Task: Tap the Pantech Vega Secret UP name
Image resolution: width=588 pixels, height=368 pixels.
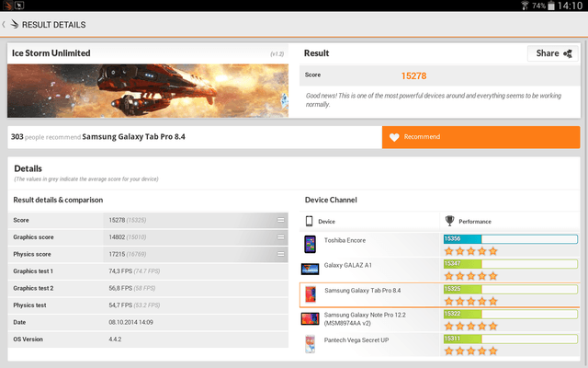Action: coord(356,340)
